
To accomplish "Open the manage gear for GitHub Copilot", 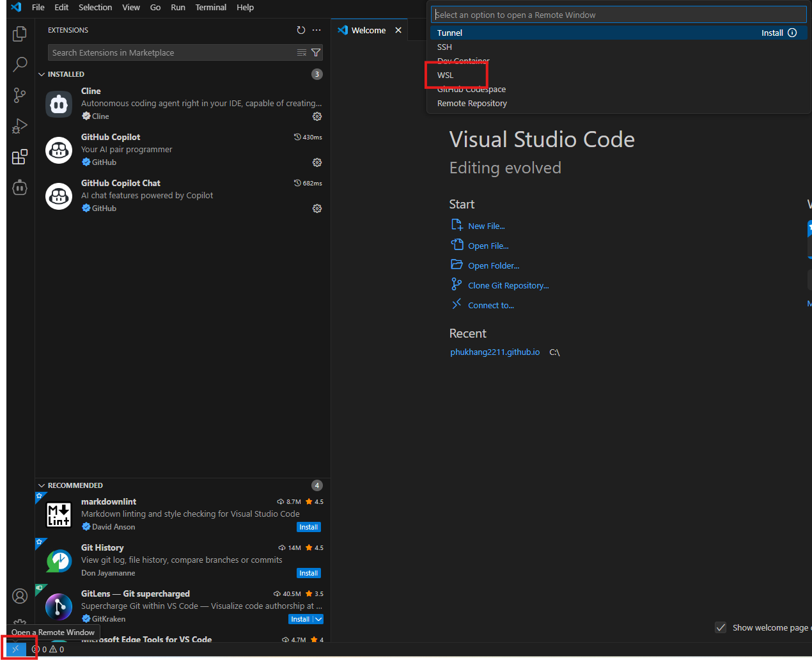I will [317, 162].
